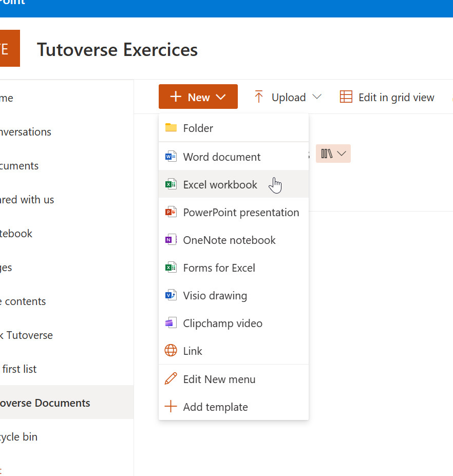Click the orange site logo tile
Viewport: 453px width, 476px height.
(x=10, y=48)
